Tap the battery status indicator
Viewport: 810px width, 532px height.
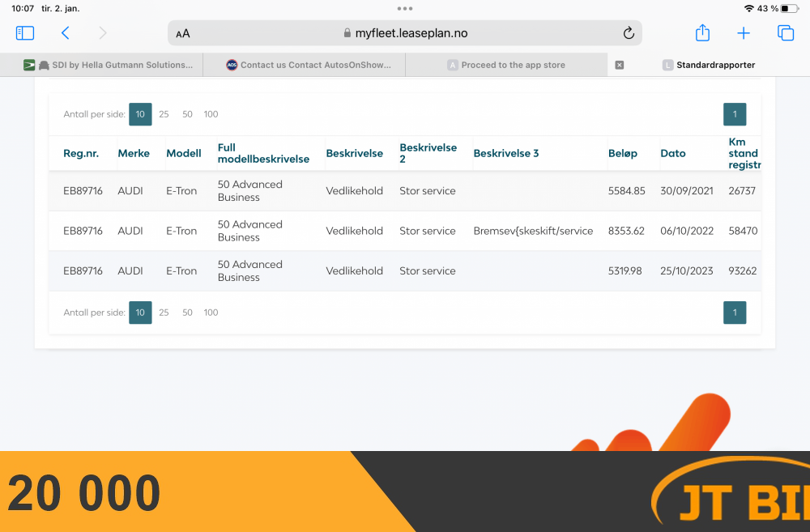pos(789,8)
